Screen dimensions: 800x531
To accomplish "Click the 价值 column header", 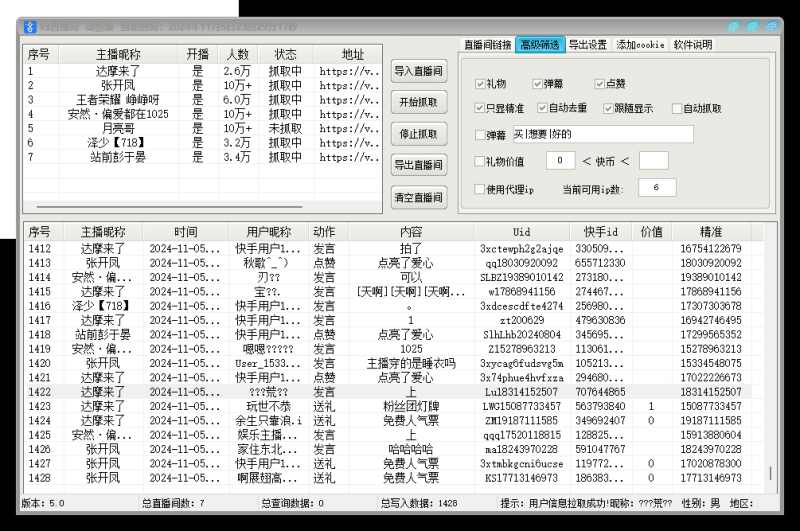I will coord(652,232).
